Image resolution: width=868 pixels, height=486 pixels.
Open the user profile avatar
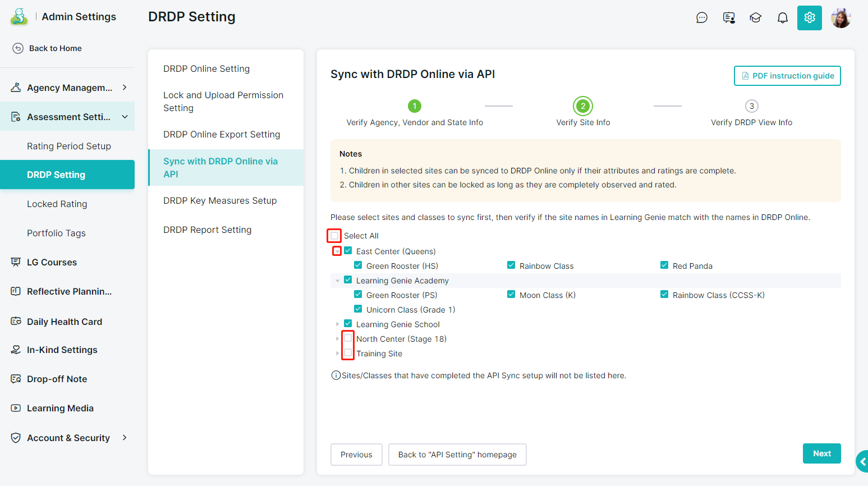coord(841,18)
